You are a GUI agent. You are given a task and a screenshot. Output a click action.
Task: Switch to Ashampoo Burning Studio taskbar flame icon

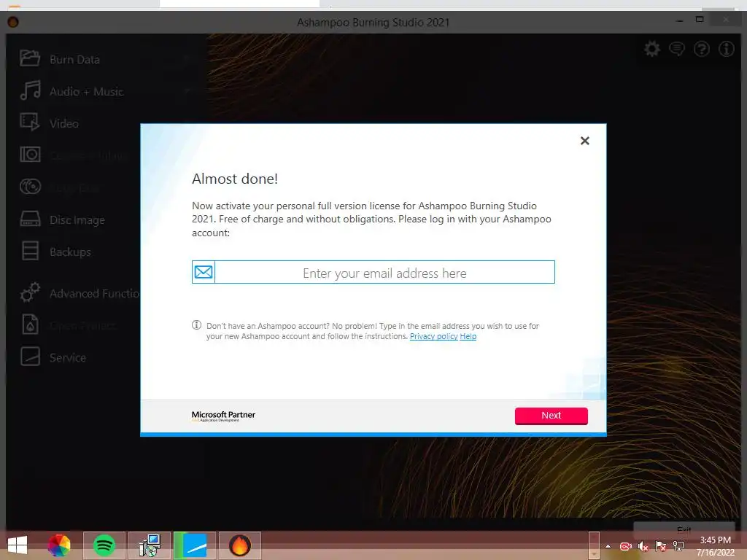pos(240,545)
